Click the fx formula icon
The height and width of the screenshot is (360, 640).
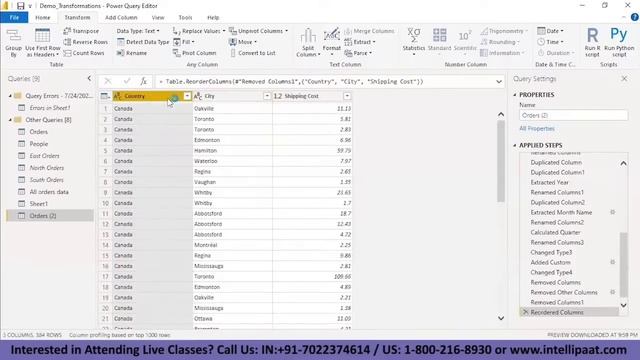tap(143, 82)
